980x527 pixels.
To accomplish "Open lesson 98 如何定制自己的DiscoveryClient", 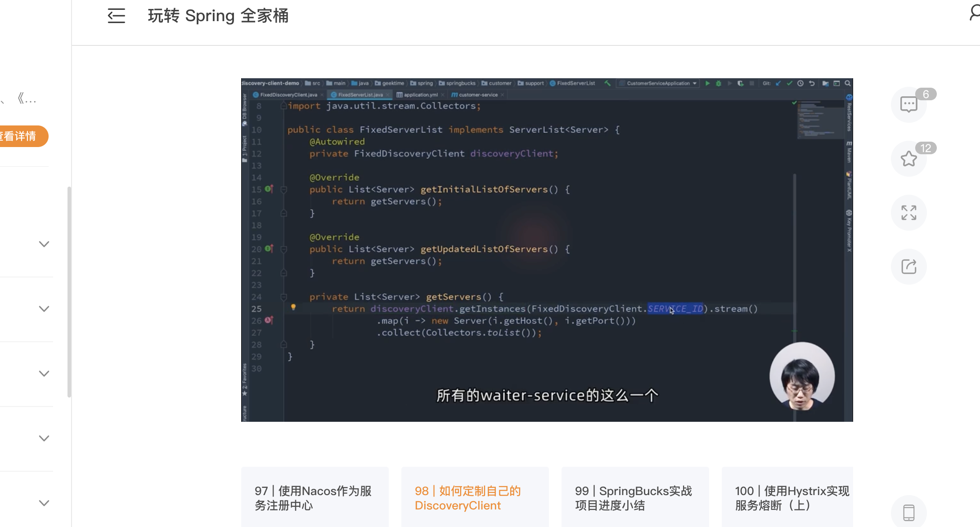I will (475, 497).
